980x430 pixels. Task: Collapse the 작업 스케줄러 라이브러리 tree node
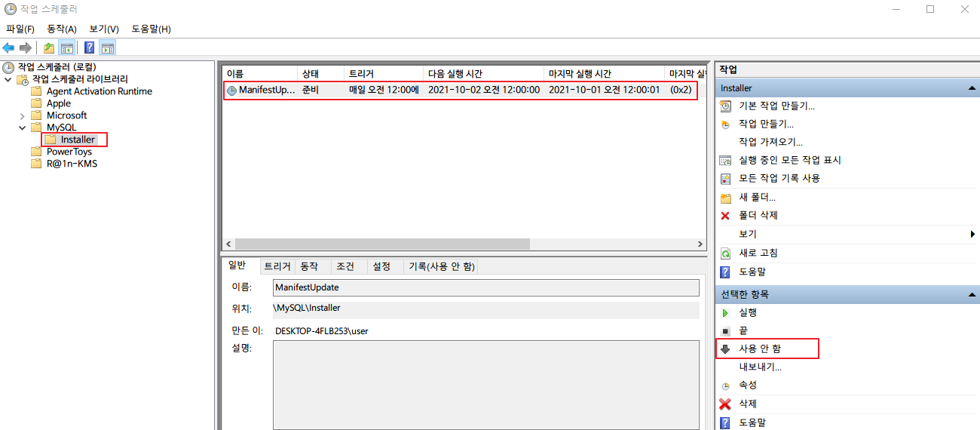pos(8,79)
